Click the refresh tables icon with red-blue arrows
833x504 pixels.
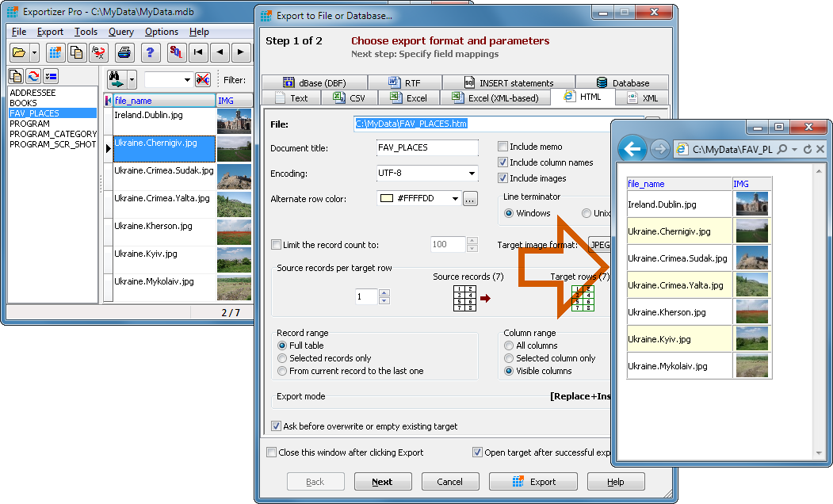pos(33,77)
